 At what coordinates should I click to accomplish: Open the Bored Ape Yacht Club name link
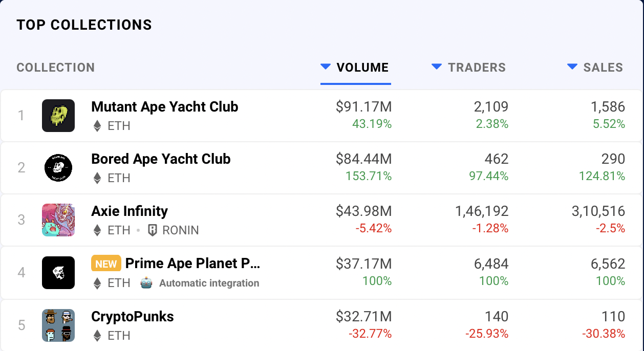pyautogui.click(x=161, y=159)
